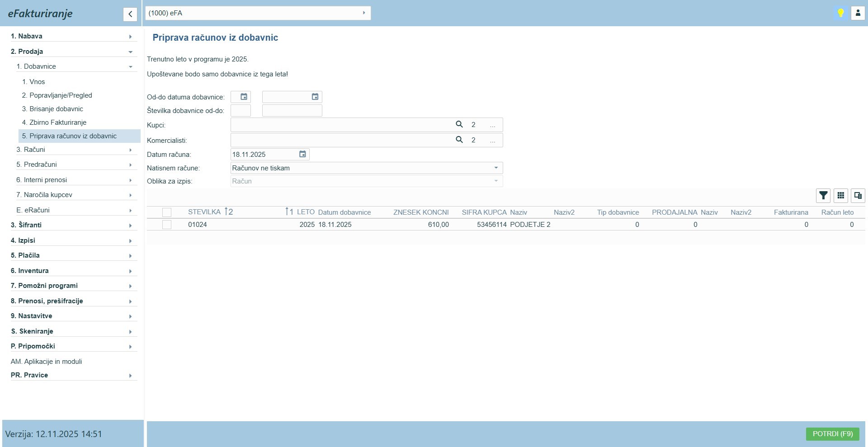This screenshot has width=868, height=447.
Task: Select 2. Popravljanje/Pregled menu item
Action: pos(57,95)
